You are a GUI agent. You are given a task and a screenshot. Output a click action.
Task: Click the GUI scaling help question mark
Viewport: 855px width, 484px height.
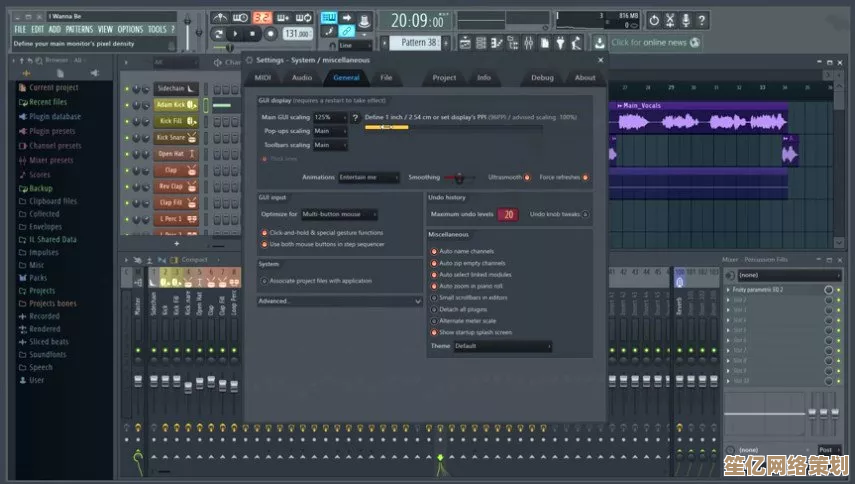[x=355, y=117]
